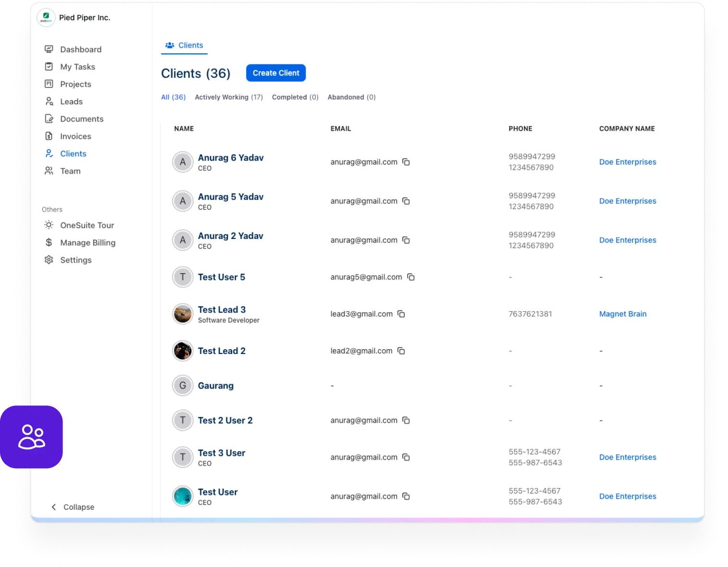Open Anurag 5 Yadav client profile
The image size is (728, 567).
pyautogui.click(x=231, y=197)
